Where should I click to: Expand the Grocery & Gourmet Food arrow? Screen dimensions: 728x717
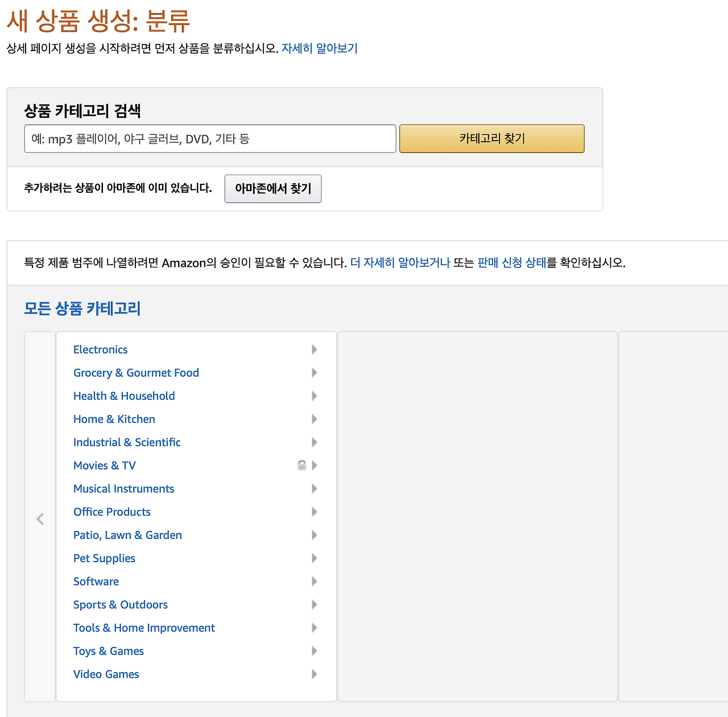pyautogui.click(x=315, y=373)
